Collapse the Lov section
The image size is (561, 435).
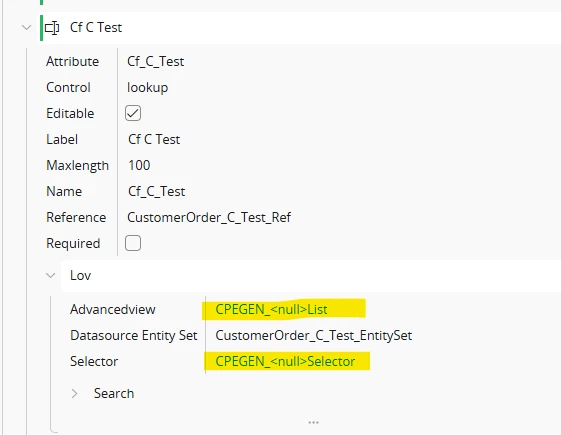point(51,275)
